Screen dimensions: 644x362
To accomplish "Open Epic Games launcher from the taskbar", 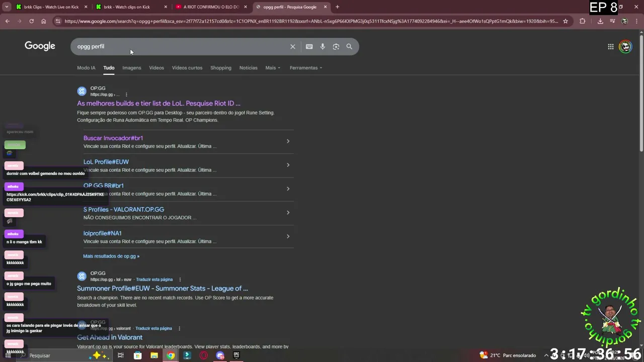I will (x=236, y=355).
